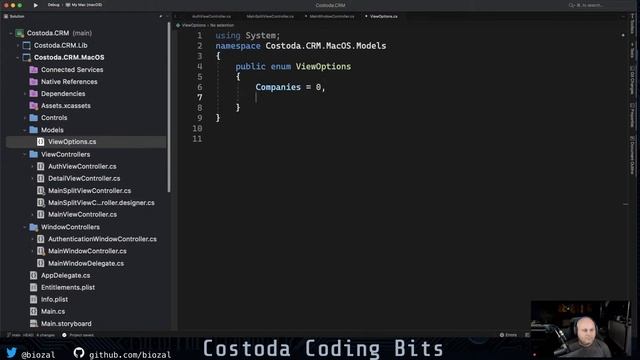Click the Dependencies folder icon
The width and height of the screenshot is (640, 360).
[34, 94]
